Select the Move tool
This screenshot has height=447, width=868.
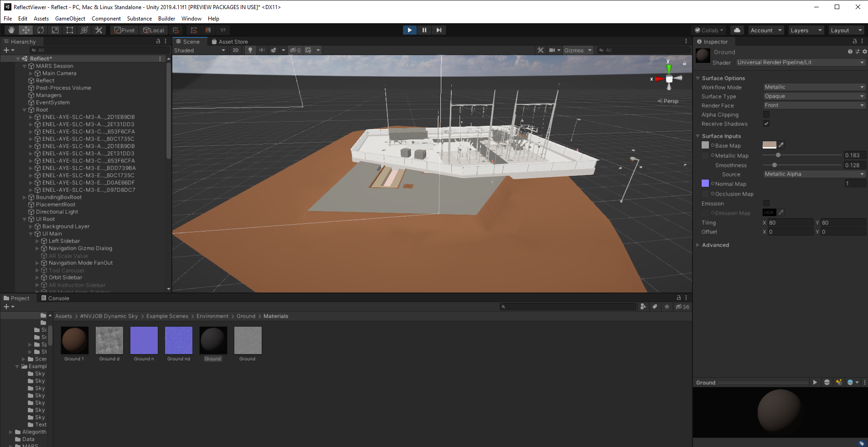click(26, 30)
